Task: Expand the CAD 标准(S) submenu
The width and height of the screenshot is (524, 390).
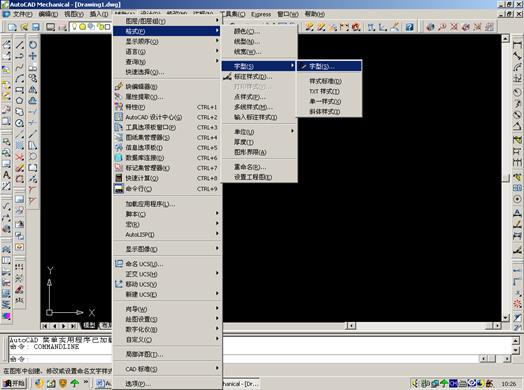Action: (x=167, y=369)
